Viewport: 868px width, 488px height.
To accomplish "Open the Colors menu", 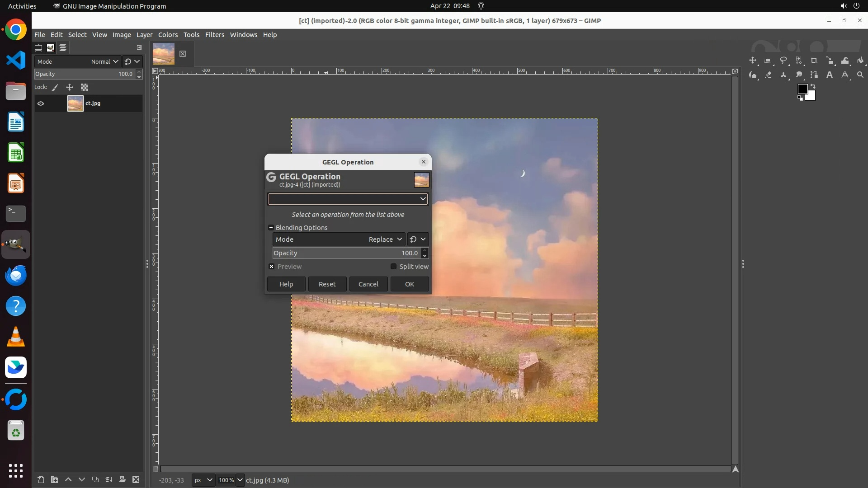I will coord(168,35).
